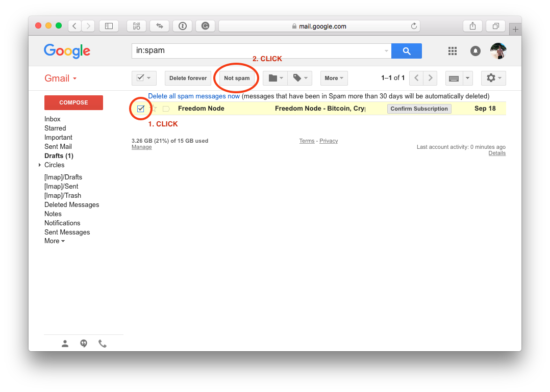Open account activity Details link

coord(497,153)
